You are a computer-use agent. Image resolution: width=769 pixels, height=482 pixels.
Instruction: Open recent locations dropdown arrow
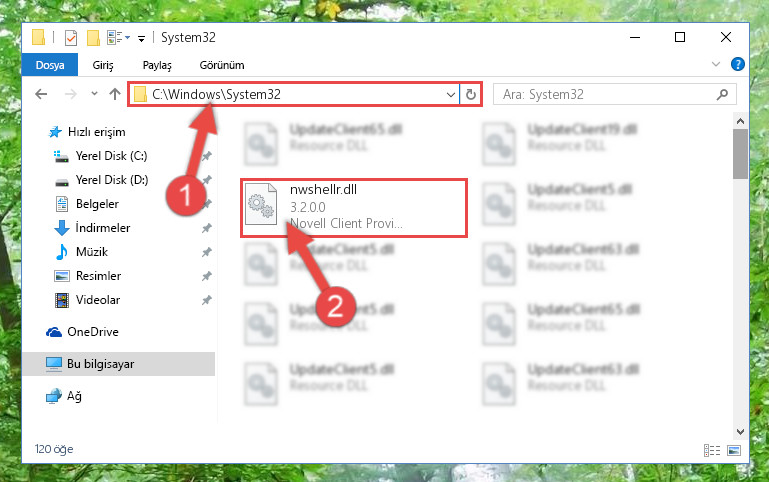coord(94,94)
